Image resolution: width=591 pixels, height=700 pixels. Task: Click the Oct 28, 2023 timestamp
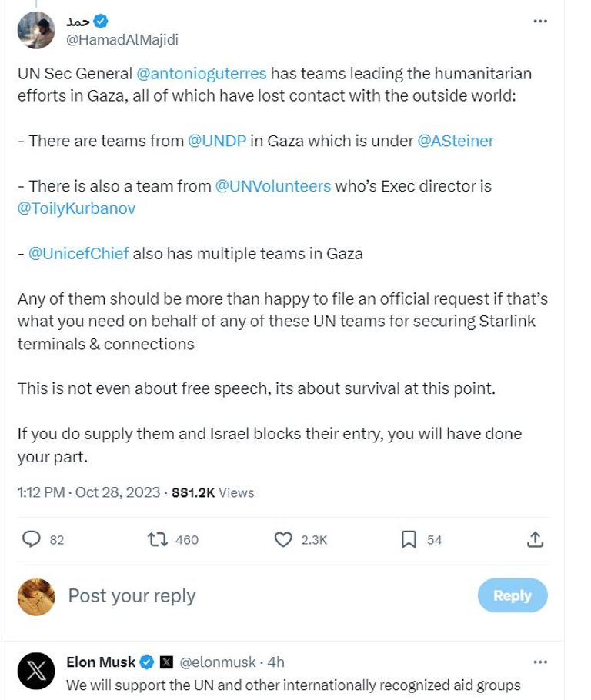coord(118,492)
